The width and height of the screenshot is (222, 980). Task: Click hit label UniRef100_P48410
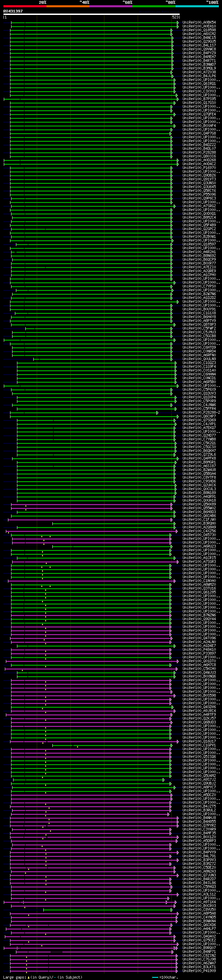(199, 650)
